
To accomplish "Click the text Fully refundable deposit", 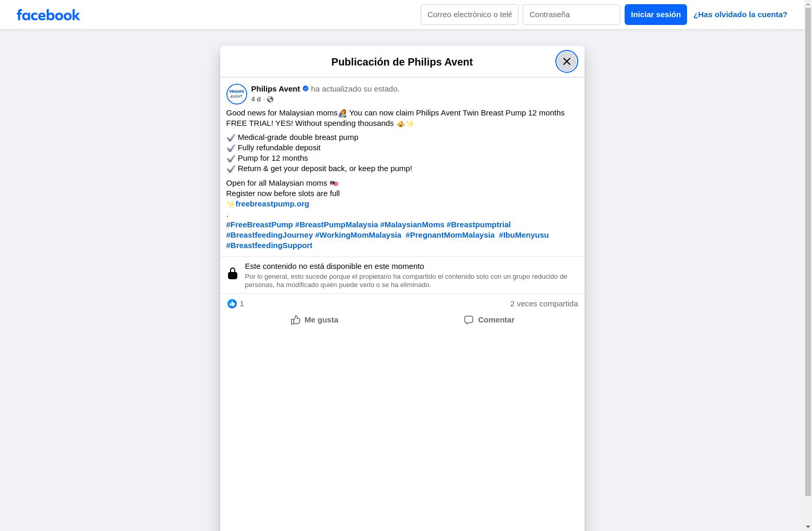I will click(279, 148).
